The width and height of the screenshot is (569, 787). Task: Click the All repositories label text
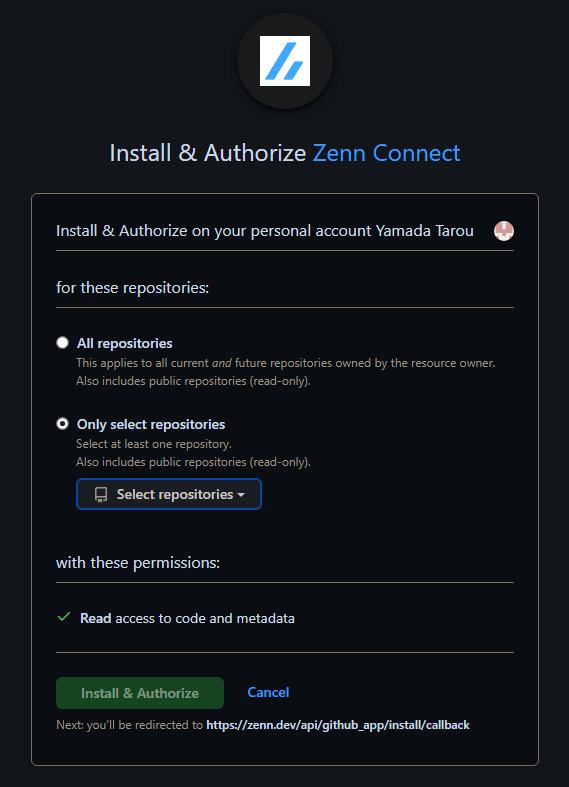click(124, 343)
